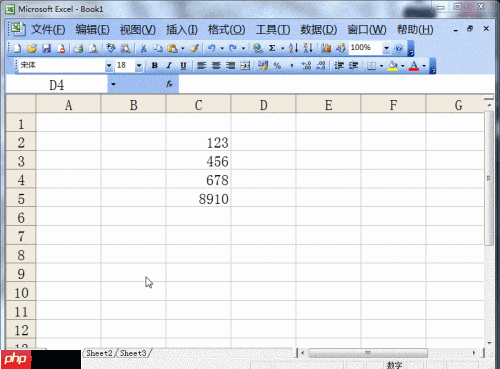Open the 视图(V) menu
Viewport: 500px width, 369px height.
click(138, 30)
